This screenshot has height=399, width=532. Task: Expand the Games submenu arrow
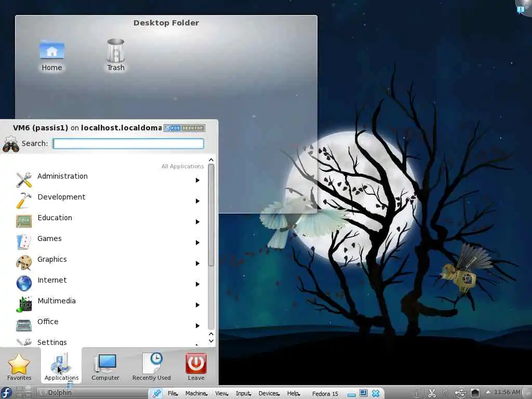pos(197,243)
